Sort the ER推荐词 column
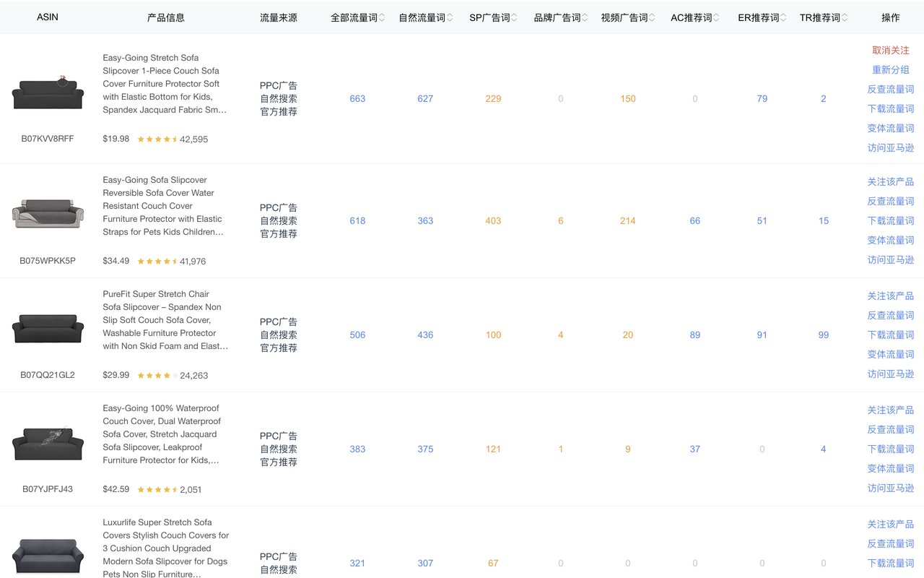Viewport: 924px width, 578px height. [x=782, y=17]
